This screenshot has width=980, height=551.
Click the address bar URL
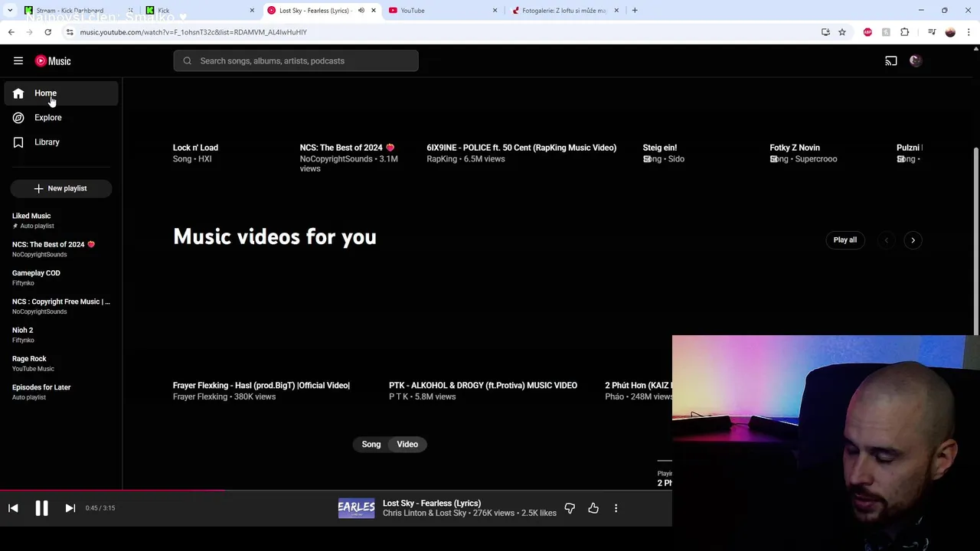tap(193, 32)
